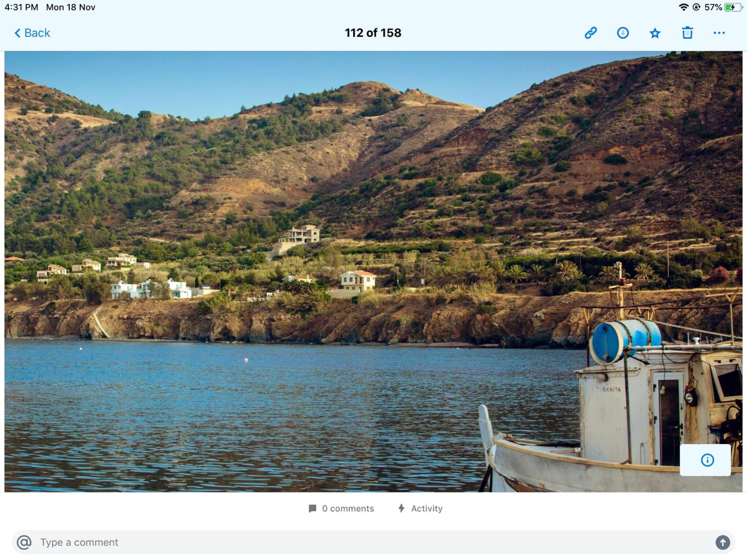Viewport: 747px width, 560px height.
Task: Delete the photo using the trash icon
Action: (x=687, y=32)
